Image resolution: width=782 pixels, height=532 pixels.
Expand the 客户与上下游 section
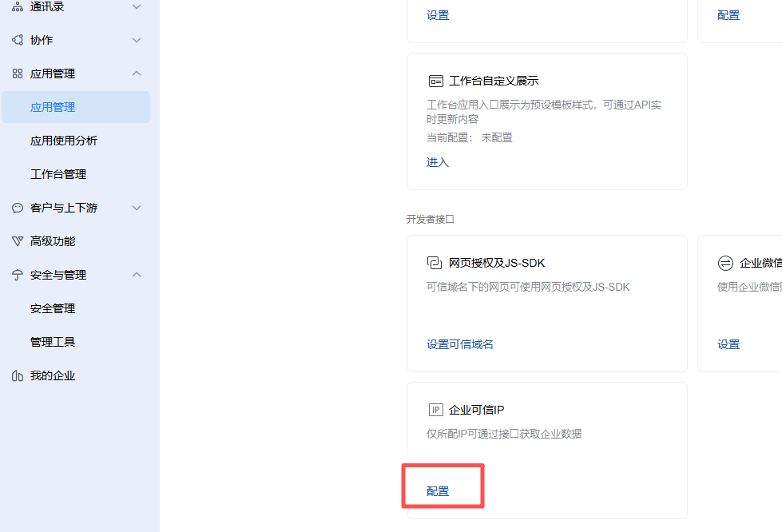136,208
